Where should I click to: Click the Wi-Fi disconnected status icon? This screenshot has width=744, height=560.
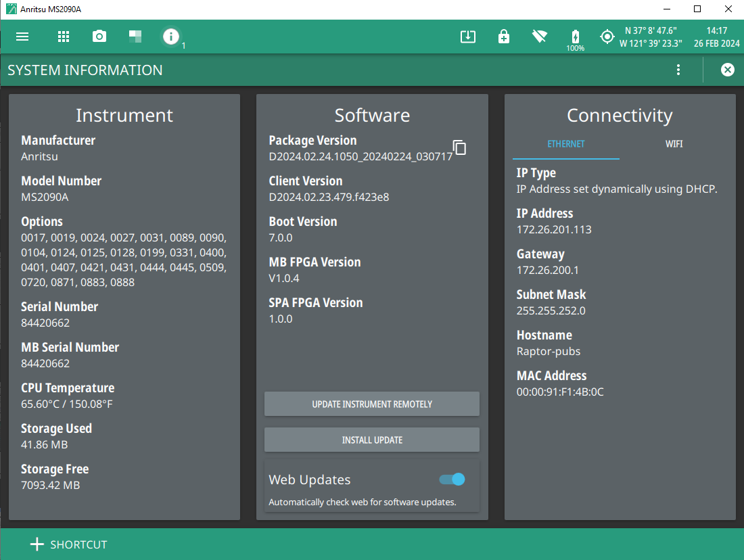(x=540, y=37)
